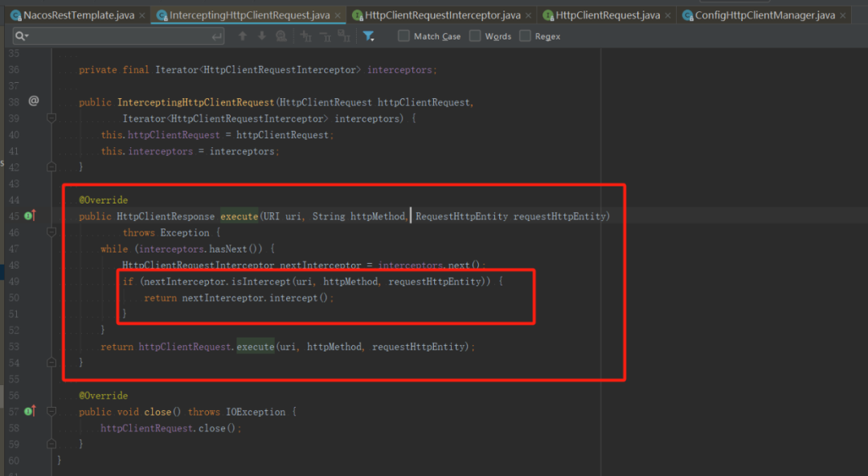The height and width of the screenshot is (476, 868).
Task: Open the ConfigHttpClientManager.java tab
Action: (764, 15)
